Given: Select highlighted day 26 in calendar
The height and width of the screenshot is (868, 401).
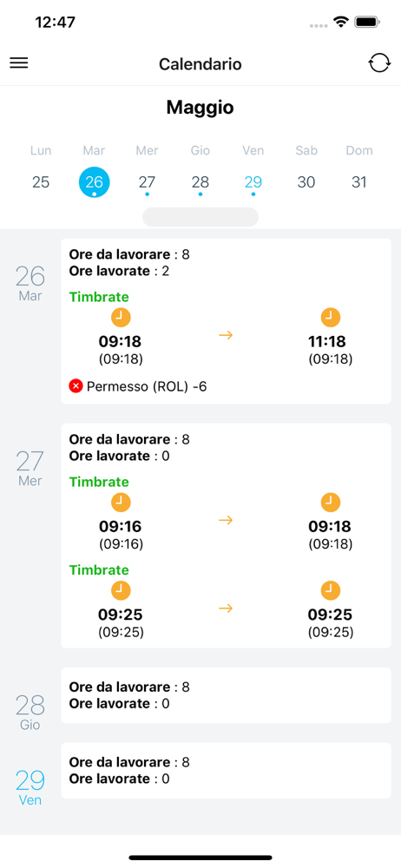Looking at the screenshot, I should point(94,182).
